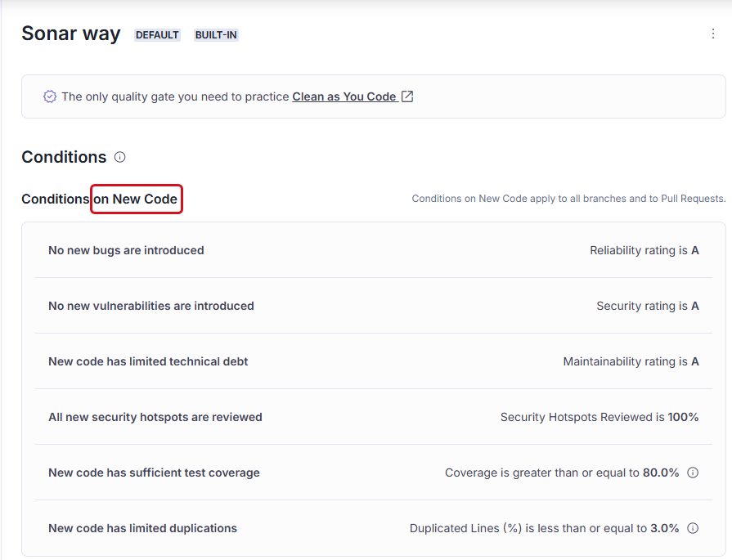Click the DEFAULT badge next to Sonar way
Image resolution: width=732 pixels, height=560 pixels.
(x=157, y=35)
